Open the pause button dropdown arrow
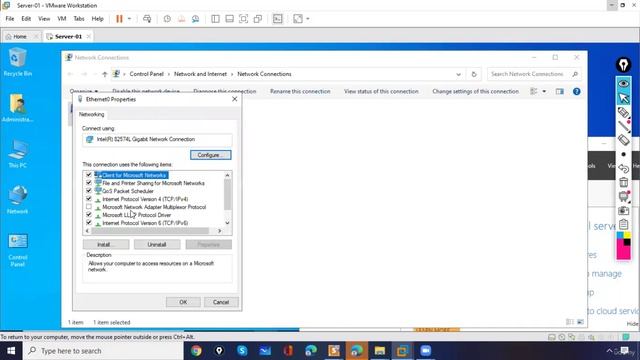The height and width of the screenshot is (360, 640). coord(129,19)
